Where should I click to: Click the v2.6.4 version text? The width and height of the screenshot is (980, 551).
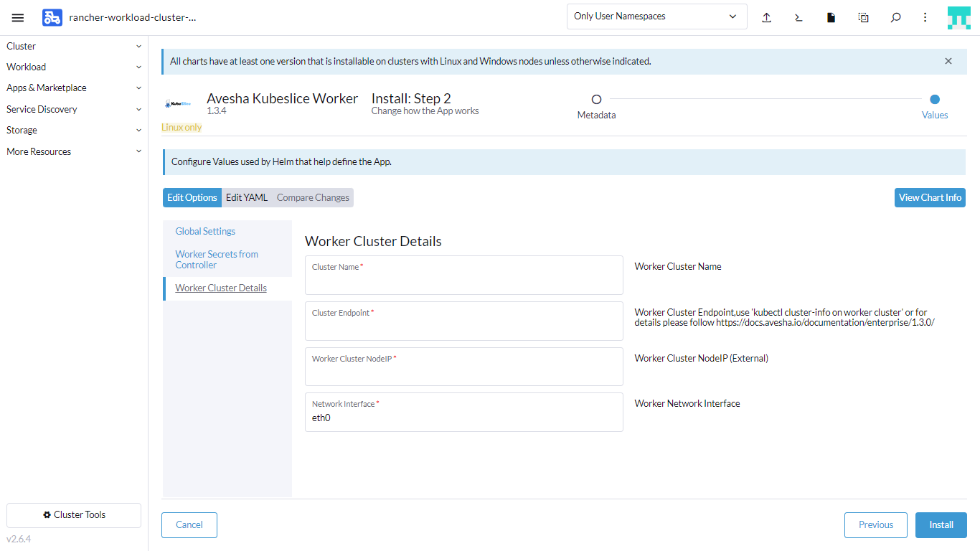pos(19,539)
